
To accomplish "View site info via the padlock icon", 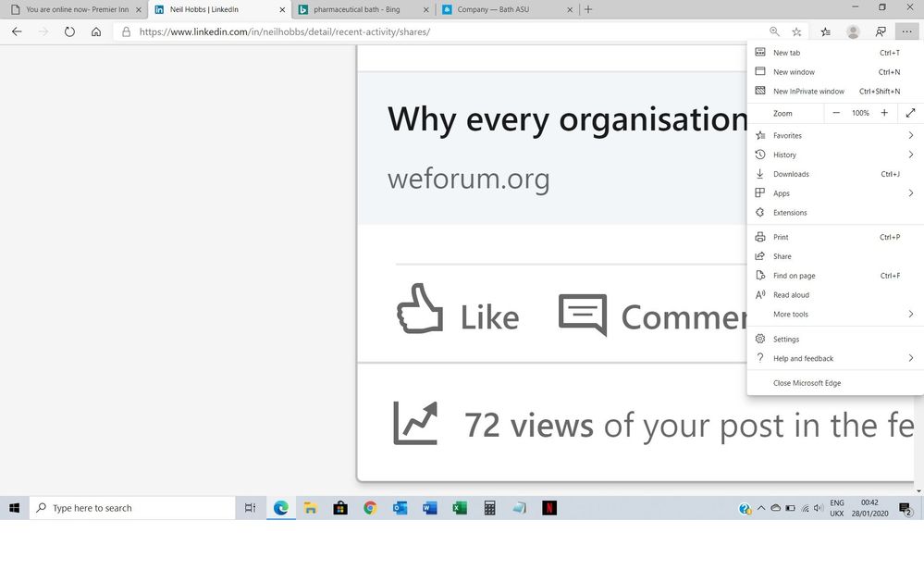I will tap(126, 31).
